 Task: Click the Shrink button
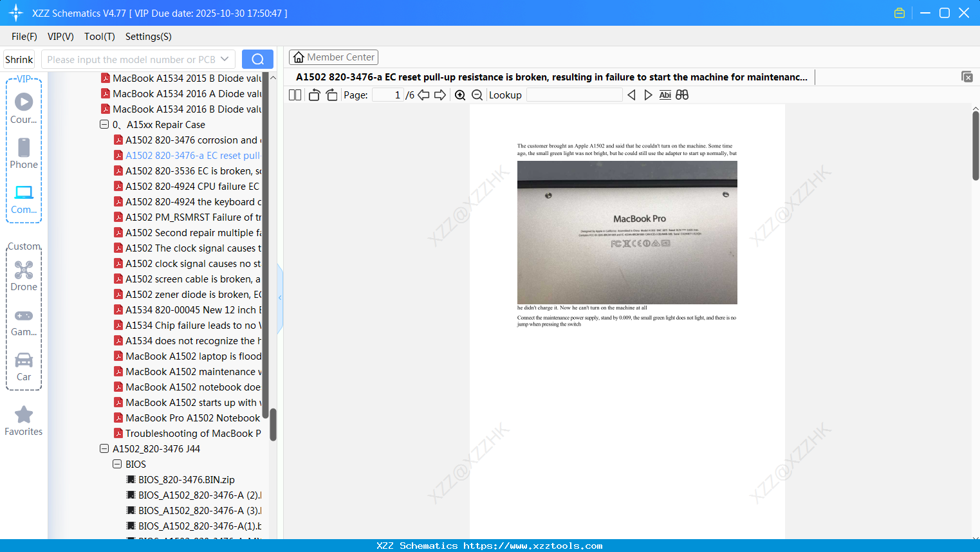19,59
